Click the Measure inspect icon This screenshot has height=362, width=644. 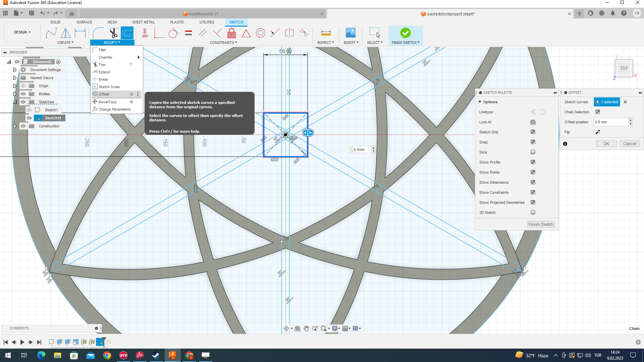pyautogui.click(x=325, y=33)
